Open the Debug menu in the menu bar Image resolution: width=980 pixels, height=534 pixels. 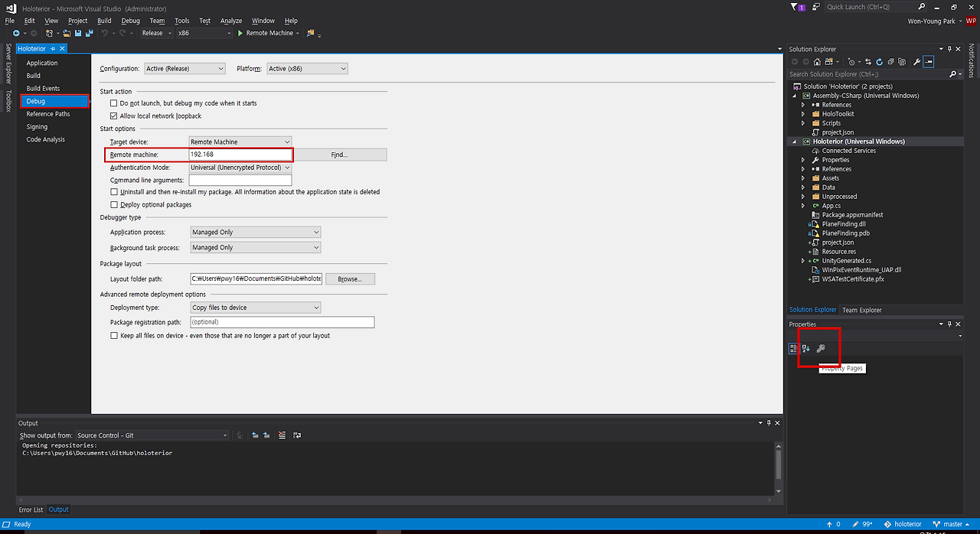tap(130, 21)
